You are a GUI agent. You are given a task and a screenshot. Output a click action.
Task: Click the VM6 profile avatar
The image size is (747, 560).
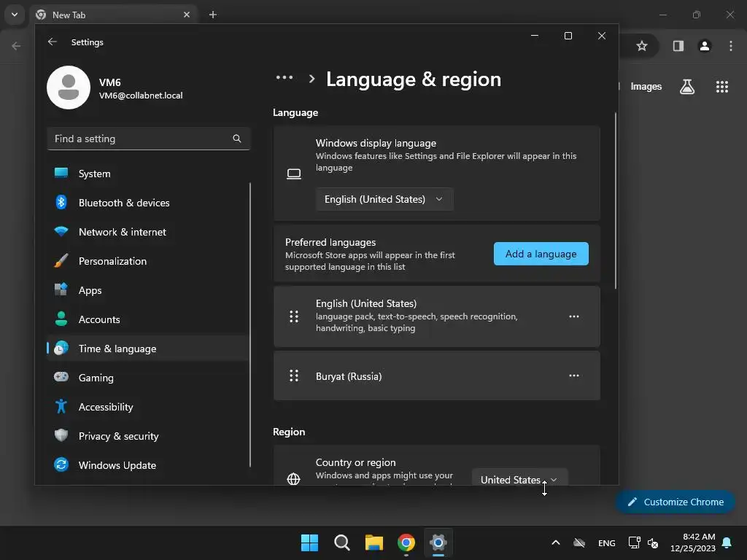[x=69, y=87]
